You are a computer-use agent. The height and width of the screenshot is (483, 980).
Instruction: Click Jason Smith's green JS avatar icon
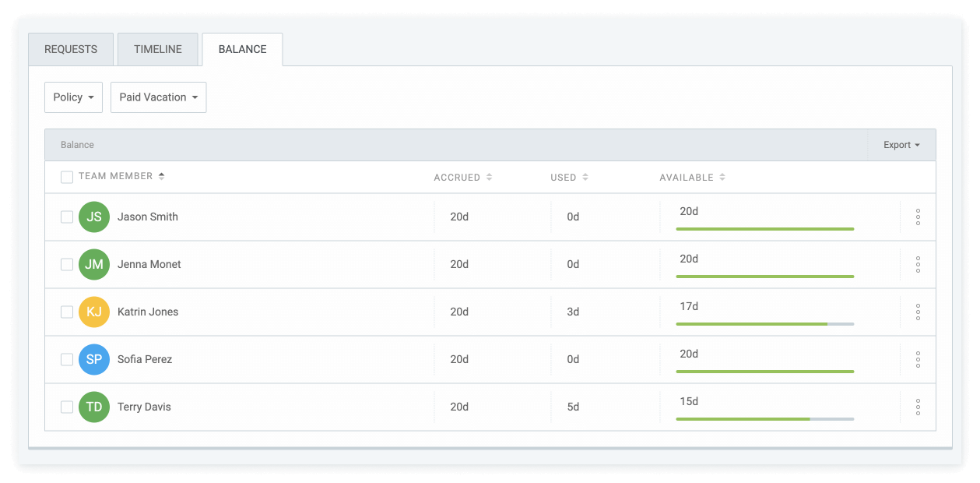pyautogui.click(x=94, y=217)
